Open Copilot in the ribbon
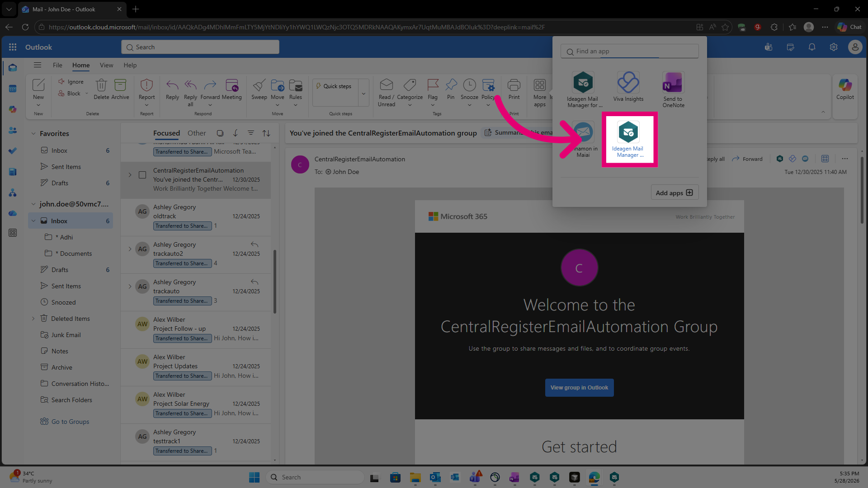The image size is (868, 488). 845,89
